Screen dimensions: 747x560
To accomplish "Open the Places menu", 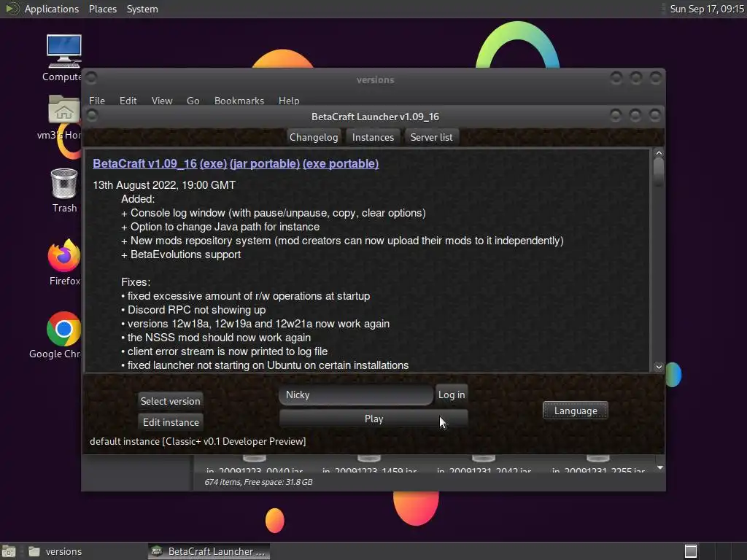I will pos(102,9).
